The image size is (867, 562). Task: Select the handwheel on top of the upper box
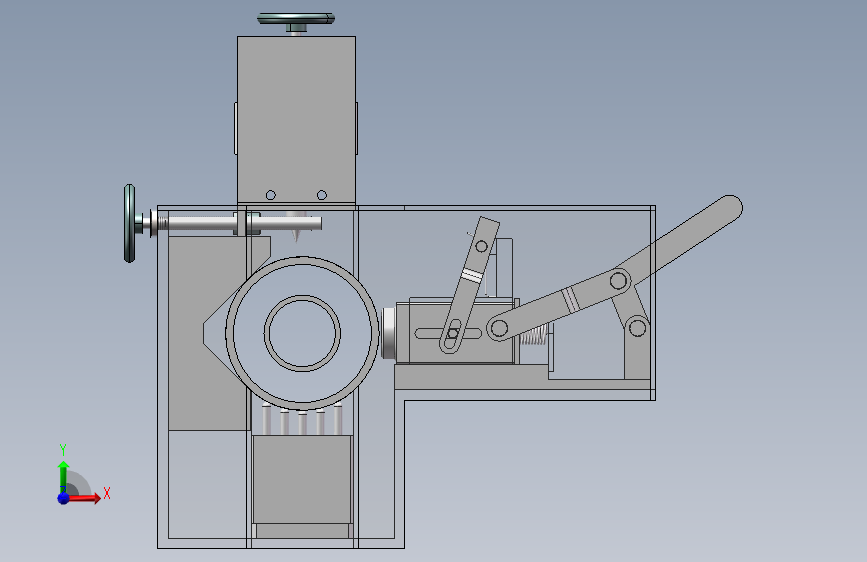coord(296,19)
